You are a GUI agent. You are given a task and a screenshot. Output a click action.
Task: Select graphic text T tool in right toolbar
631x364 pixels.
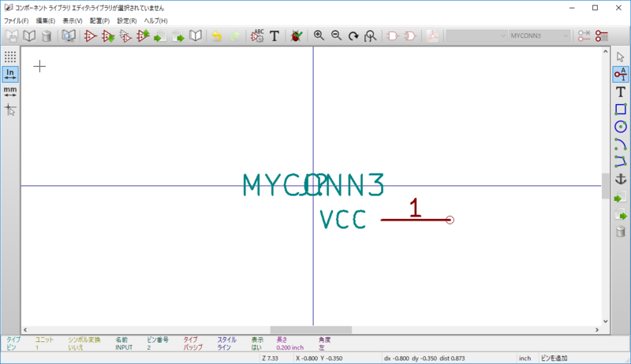(x=621, y=92)
